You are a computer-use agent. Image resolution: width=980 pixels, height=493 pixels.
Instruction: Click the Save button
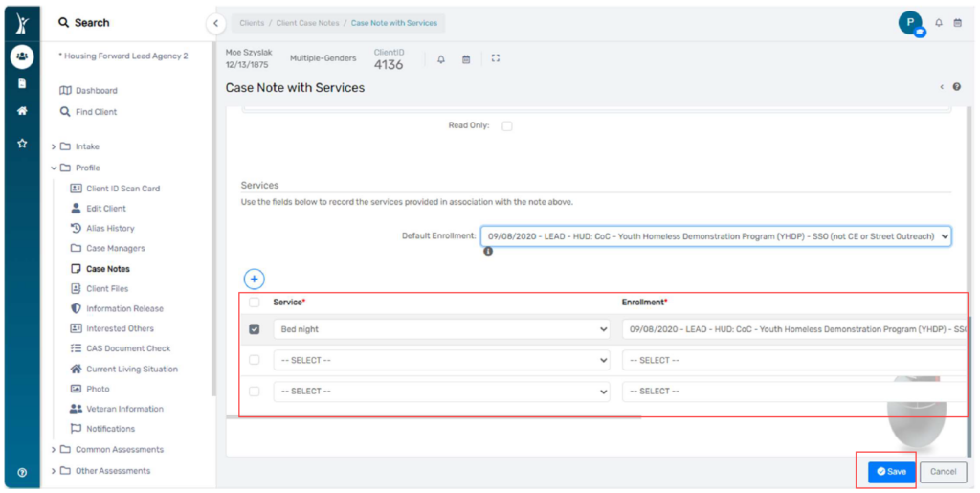coord(891,472)
